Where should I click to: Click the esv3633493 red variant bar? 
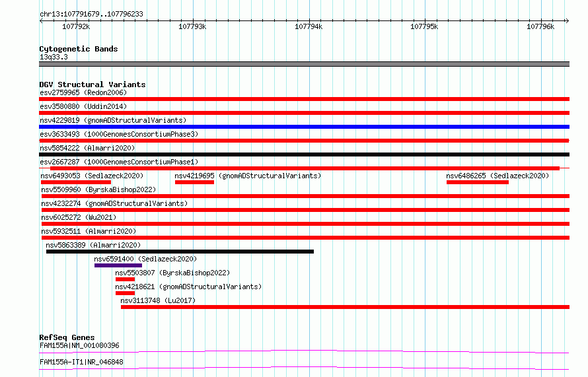(304, 141)
